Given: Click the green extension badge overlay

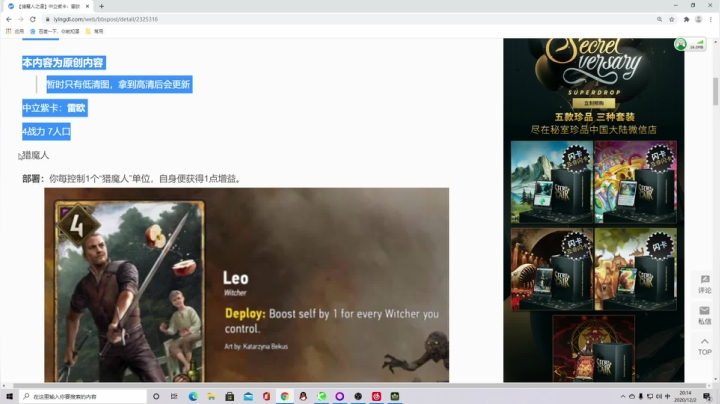Looking at the screenshot, I should tap(690, 45).
